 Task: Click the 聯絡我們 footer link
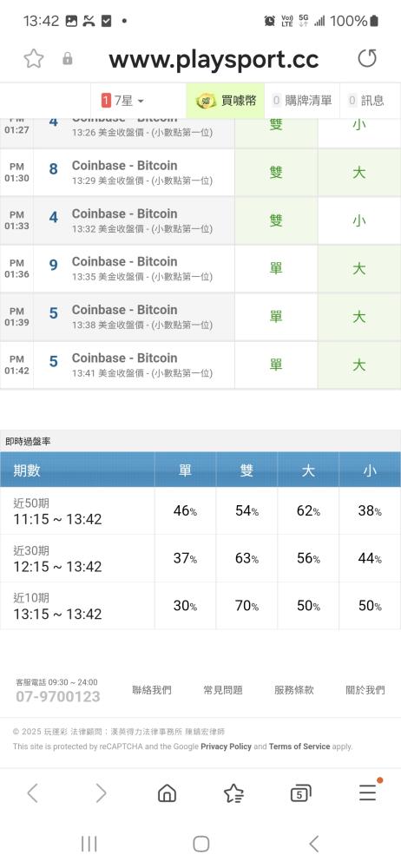tap(152, 690)
